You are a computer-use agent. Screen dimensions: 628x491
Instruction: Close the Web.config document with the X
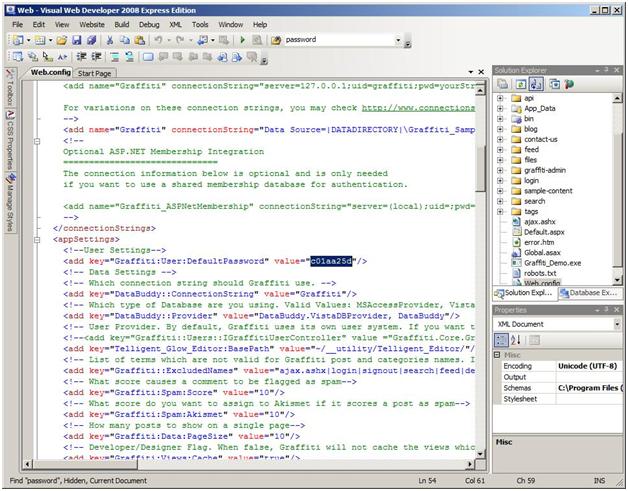(481, 72)
